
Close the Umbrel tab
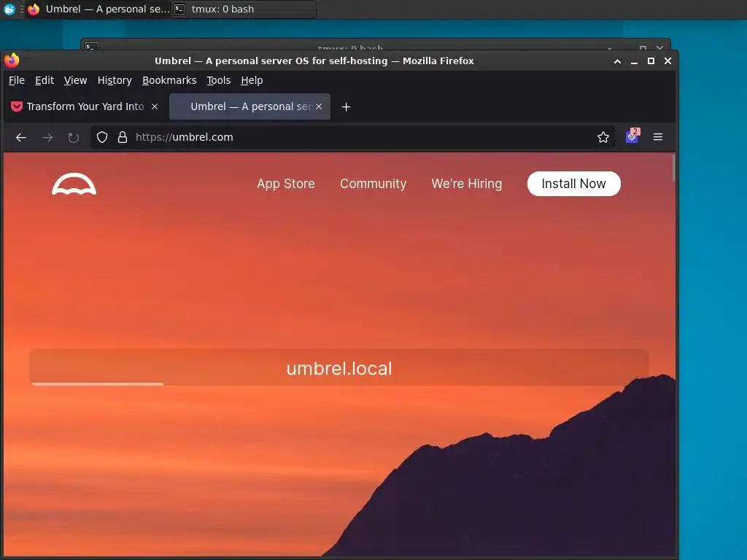[x=319, y=106]
